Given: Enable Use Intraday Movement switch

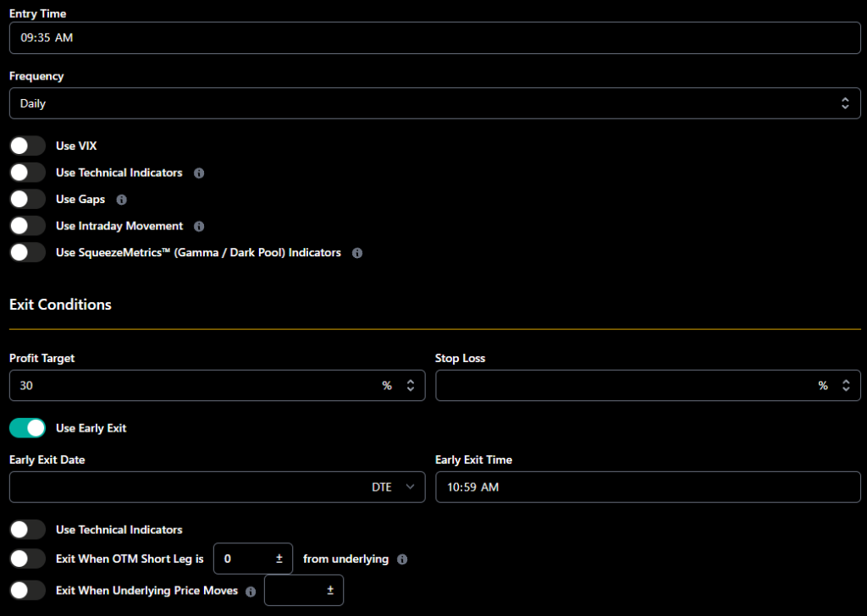Looking at the screenshot, I should pyautogui.click(x=27, y=226).
